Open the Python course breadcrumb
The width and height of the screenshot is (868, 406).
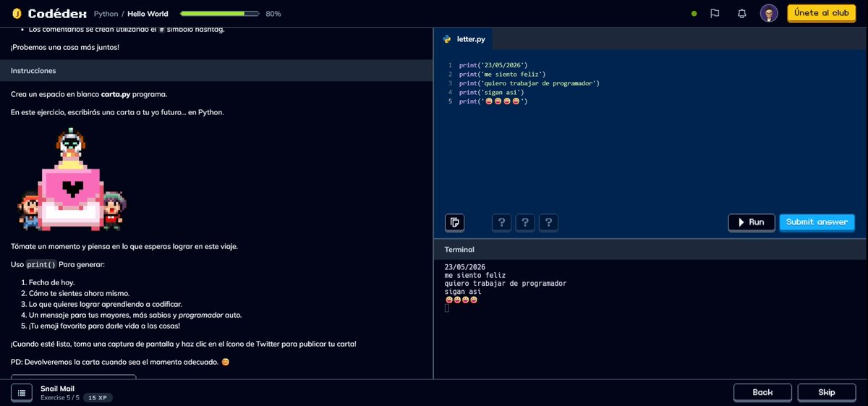click(x=106, y=14)
